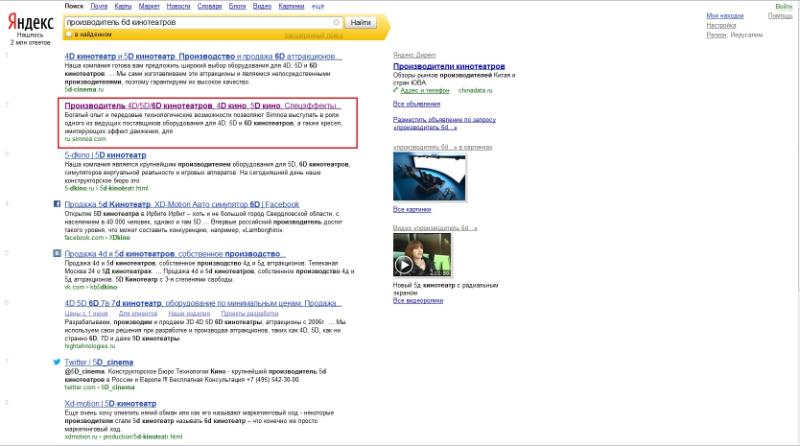Click the chinadata.ru ad URL
This screenshot has width=800, height=446.
pyautogui.click(x=475, y=90)
